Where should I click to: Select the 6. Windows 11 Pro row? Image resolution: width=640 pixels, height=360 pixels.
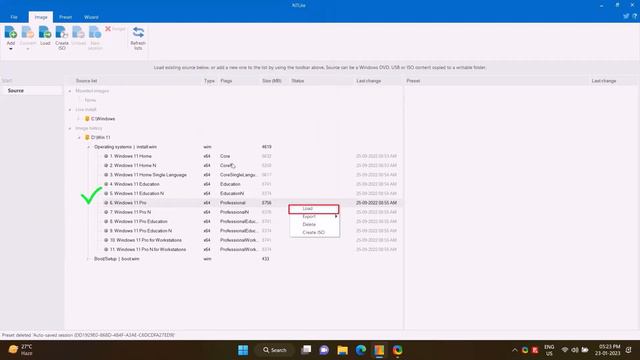tap(233, 203)
